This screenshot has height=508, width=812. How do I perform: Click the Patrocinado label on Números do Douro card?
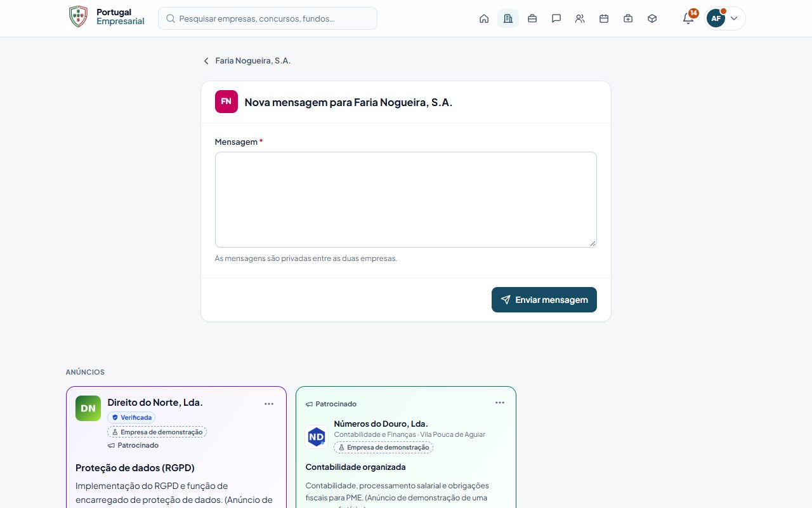[x=331, y=404]
